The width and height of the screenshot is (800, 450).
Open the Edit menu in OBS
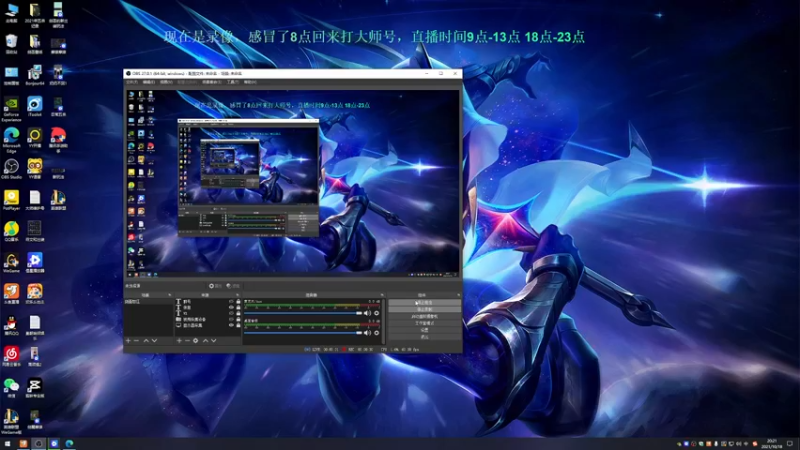(148, 82)
